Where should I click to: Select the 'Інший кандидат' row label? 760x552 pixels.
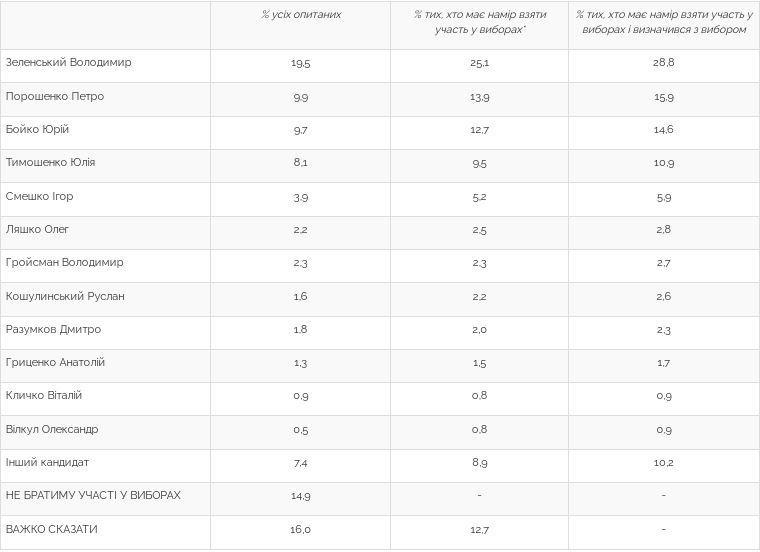click(x=48, y=463)
